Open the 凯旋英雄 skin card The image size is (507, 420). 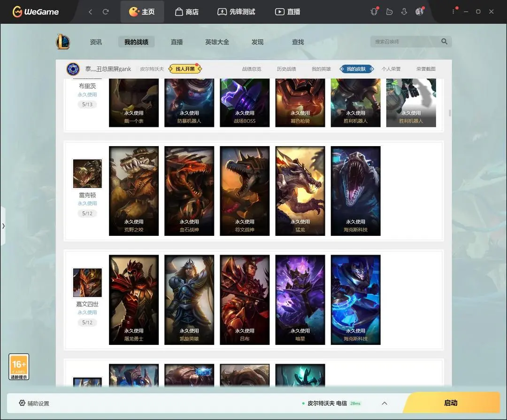(x=189, y=300)
